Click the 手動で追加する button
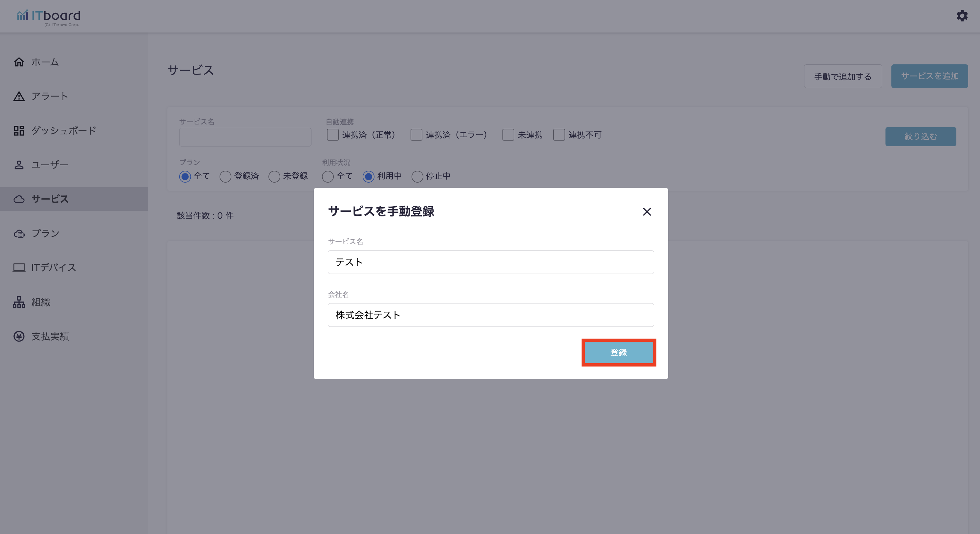Image resolution: width=980 pixels, height=534 pixels. coord(843,76)
